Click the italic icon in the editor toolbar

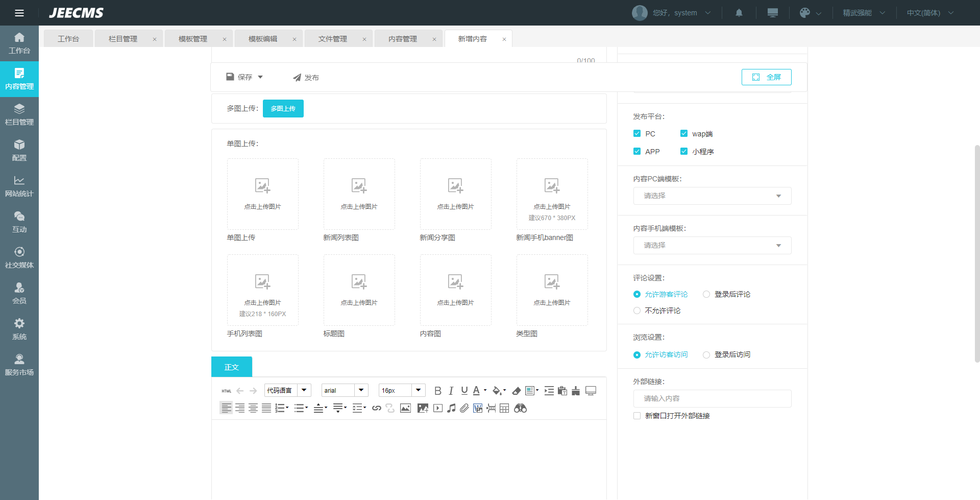point(451,391)
